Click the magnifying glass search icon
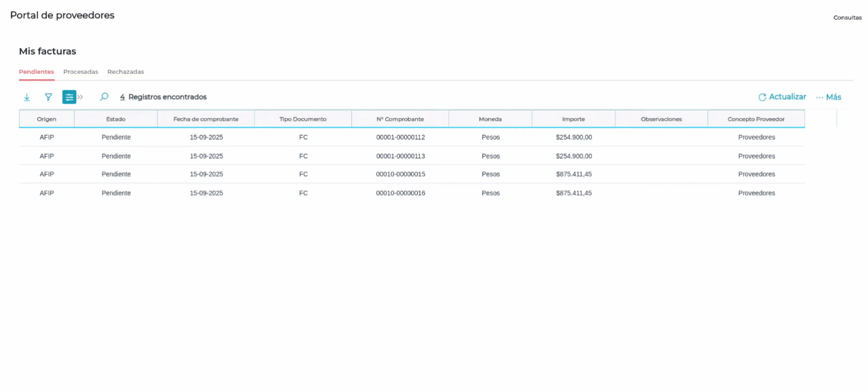 click(x=104, y=97)
